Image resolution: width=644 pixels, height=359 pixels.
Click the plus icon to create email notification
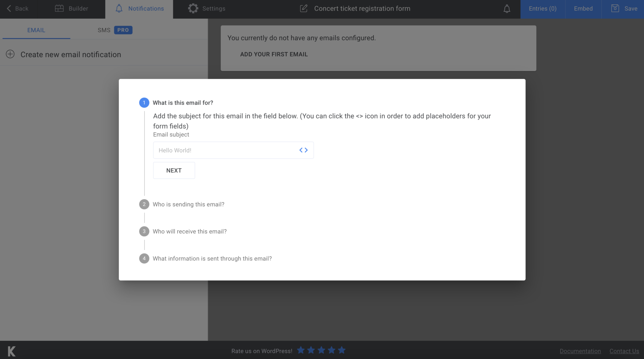10,54
